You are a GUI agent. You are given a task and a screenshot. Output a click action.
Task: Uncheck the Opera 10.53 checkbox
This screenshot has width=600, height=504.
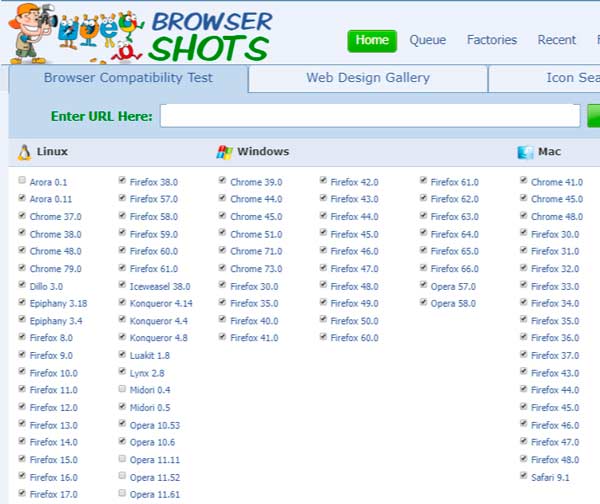(122, 423)
